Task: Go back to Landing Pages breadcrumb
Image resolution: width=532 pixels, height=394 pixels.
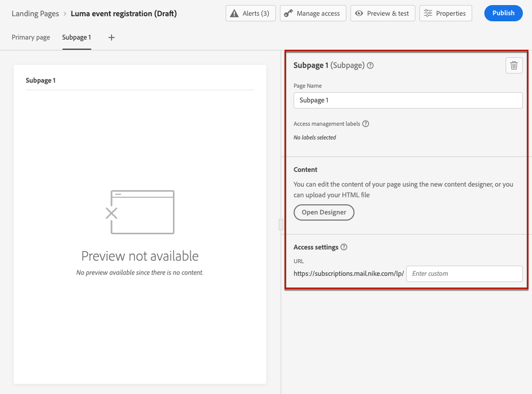Action: [36, 14]
